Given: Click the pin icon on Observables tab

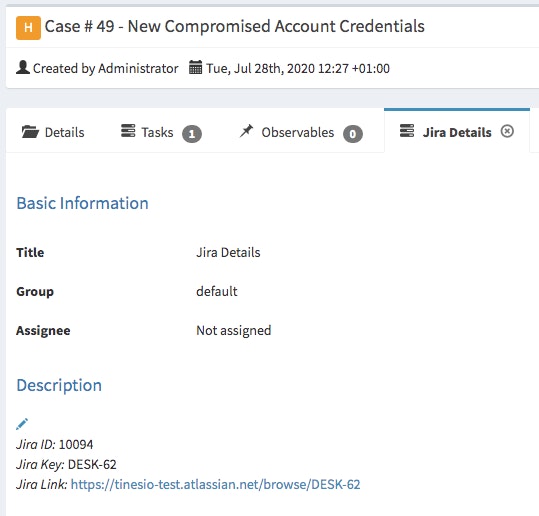Looking at the screenshot, I should point(246,131).
